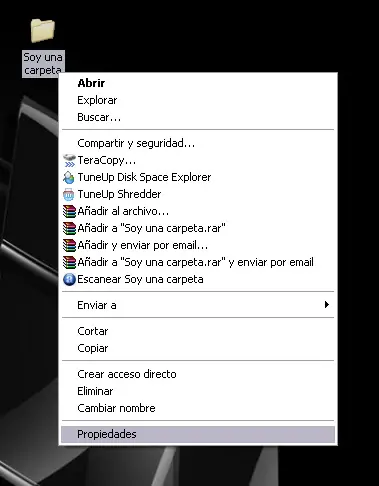
Task: Choose 'Añadir y enviar por email...' entry
Action: [x=198, y=246]
